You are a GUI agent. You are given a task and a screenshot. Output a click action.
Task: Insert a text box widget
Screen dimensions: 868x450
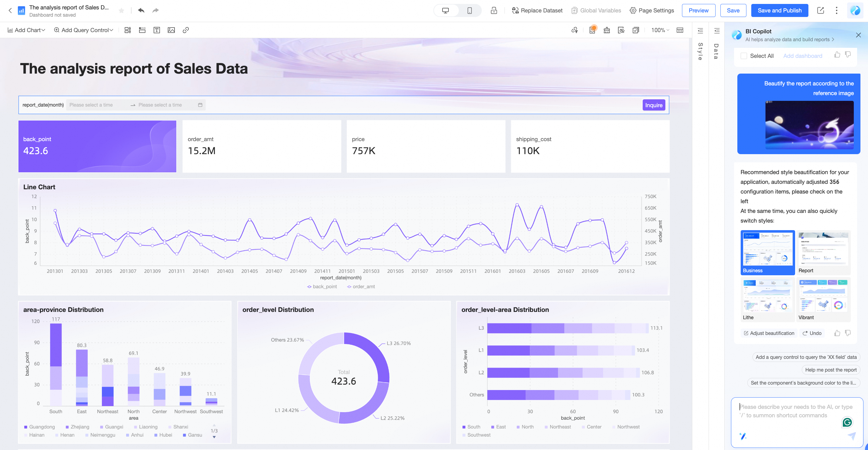[157, 30]
